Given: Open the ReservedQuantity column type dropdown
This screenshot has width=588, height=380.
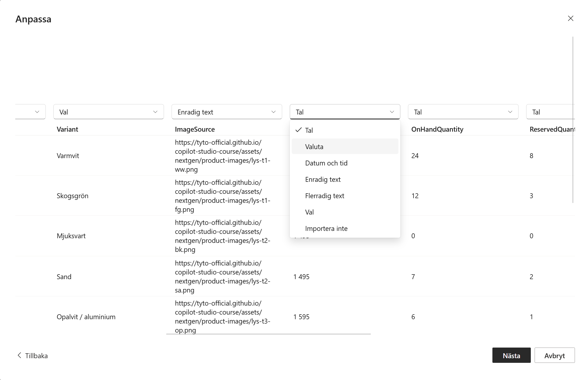Looking at the screenshot, I should coord(550,112).
